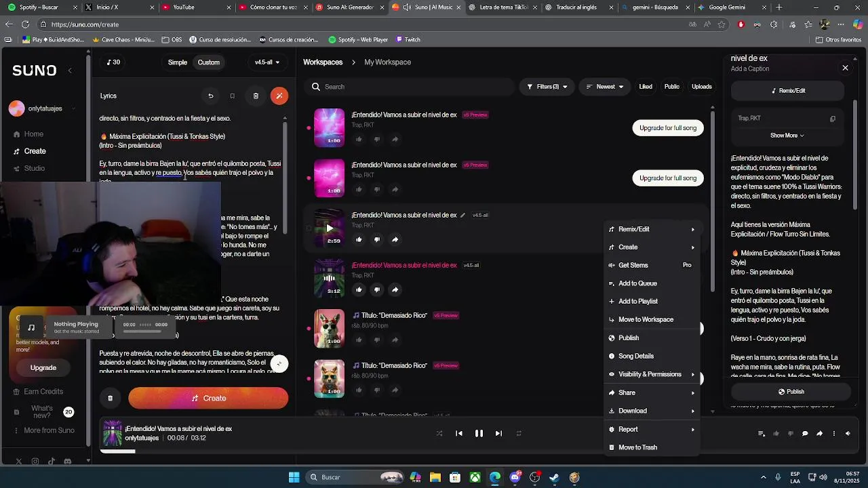This screenshot has width=868, height=488.
Task: Like the first v5 Preview song
Action: point(359,140)
